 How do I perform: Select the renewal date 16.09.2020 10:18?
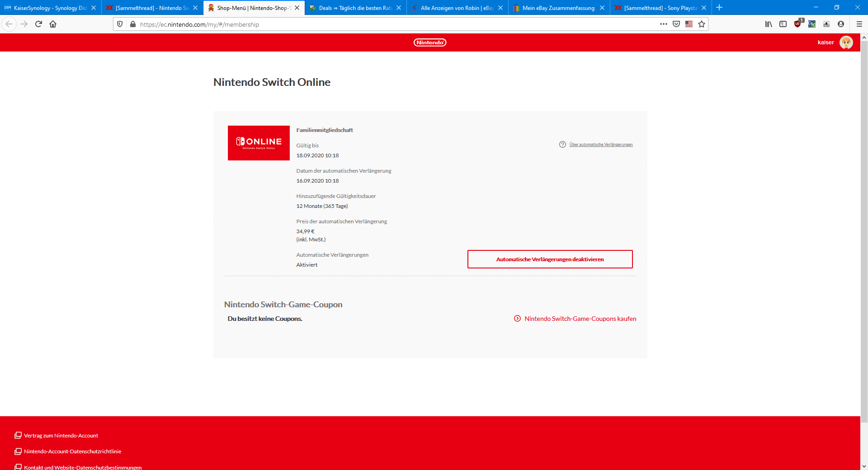(317, 181)
